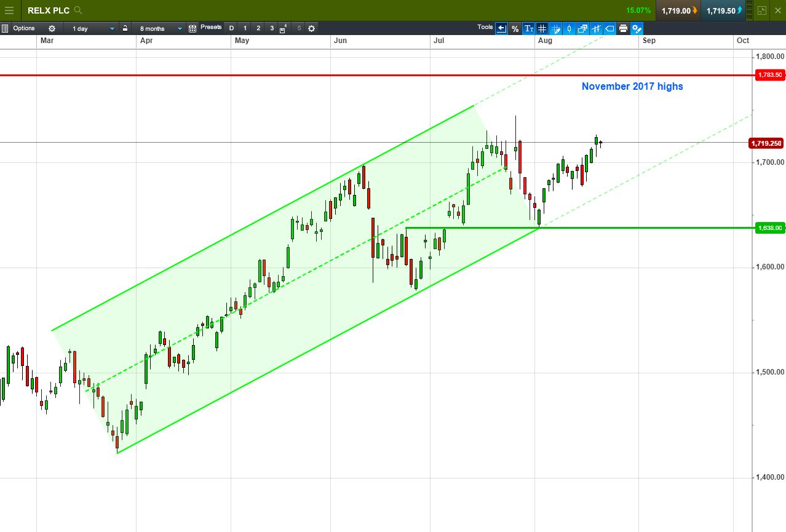This screenshot has width=786, height=532.
Task: Click the 1,600.00 price axis value
Action: 771,267
